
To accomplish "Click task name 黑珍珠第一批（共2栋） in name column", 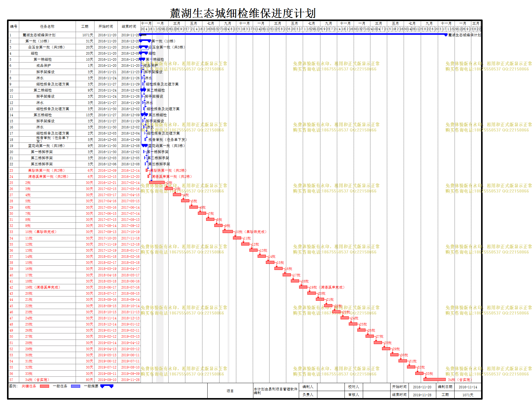I will [x=46, y=171].
